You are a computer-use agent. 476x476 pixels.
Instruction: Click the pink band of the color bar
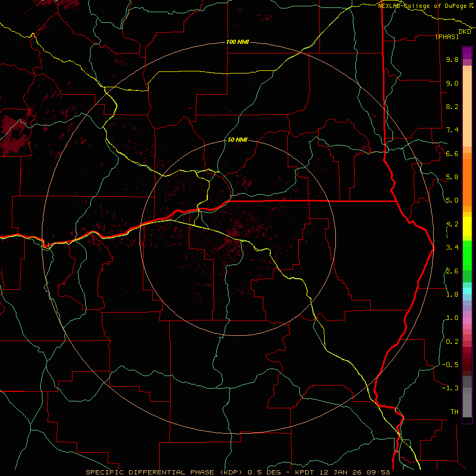(467, 321)
